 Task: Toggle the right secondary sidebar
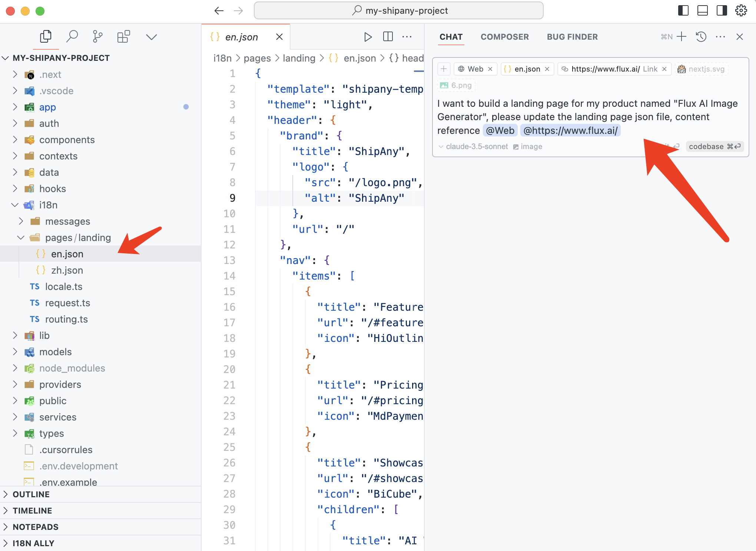722,10
